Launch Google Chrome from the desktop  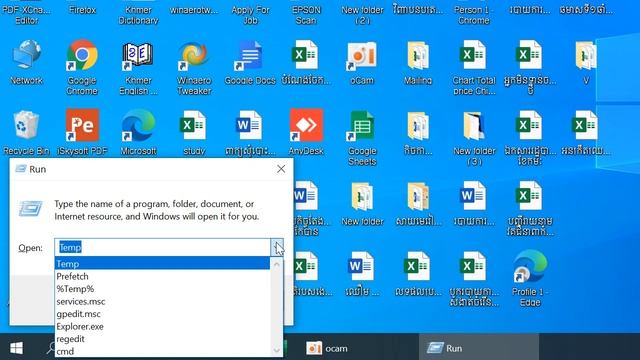pyautogui.click(x=82, y=67)
